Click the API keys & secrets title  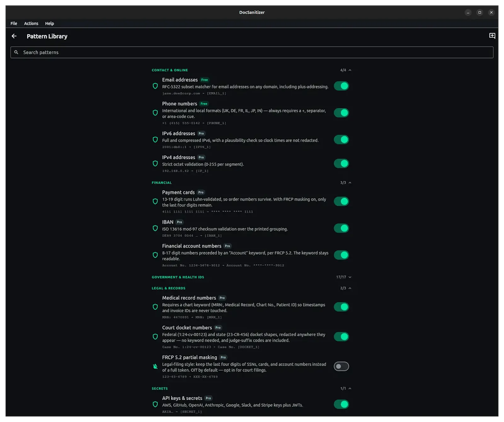[x=182, y=398]
